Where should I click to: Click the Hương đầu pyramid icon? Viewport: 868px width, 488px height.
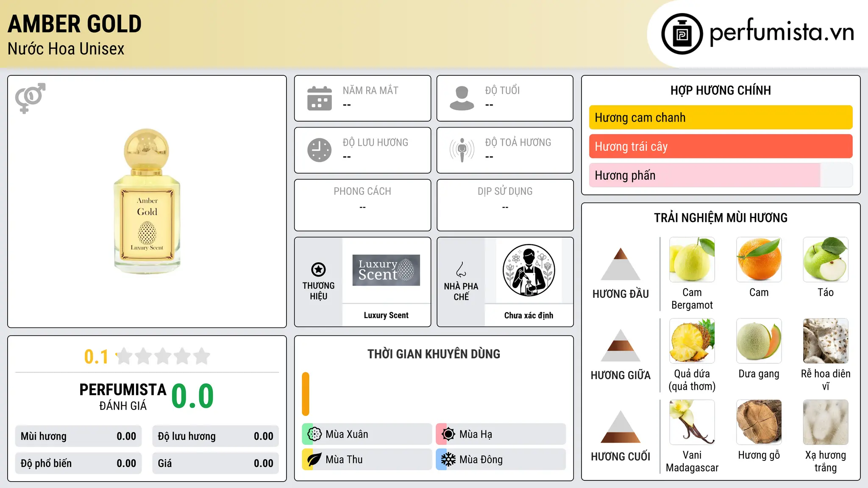point(620,264)
